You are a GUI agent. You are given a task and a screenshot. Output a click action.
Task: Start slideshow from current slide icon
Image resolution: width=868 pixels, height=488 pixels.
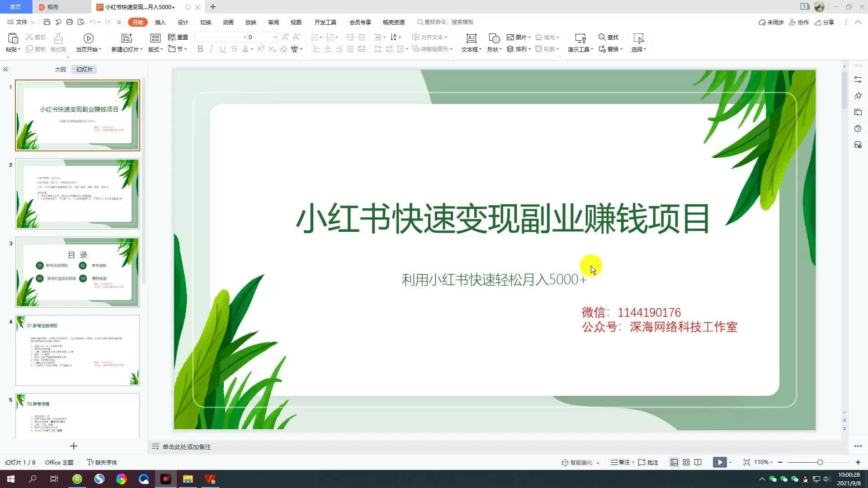click(x=88, y=38)
